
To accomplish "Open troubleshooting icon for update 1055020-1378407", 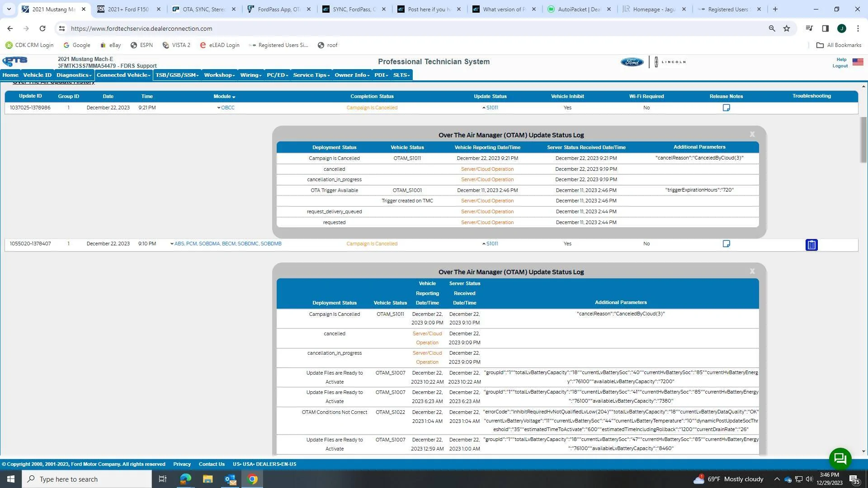I will 811,245.
